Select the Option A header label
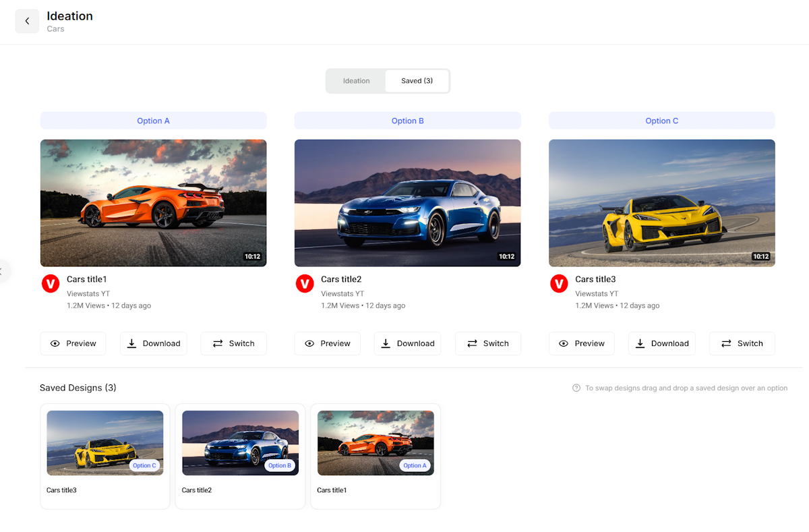Screen dimensions: 809x532 153,121
